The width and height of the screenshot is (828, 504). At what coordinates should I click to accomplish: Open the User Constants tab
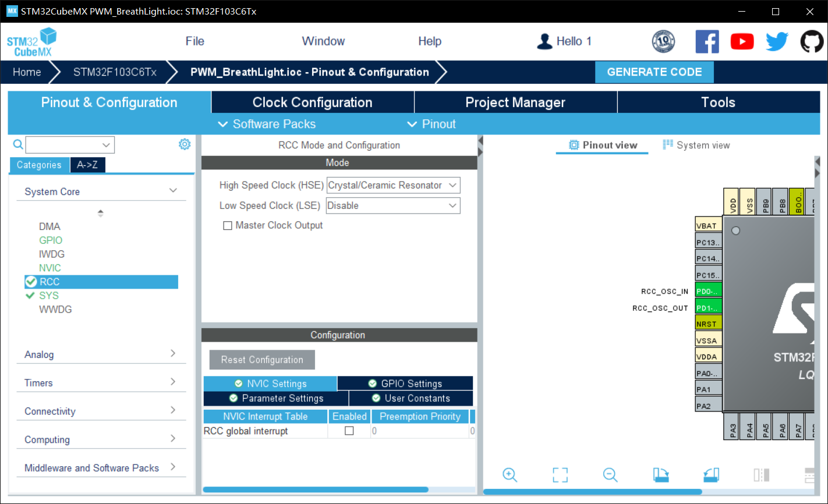point(411,398)
